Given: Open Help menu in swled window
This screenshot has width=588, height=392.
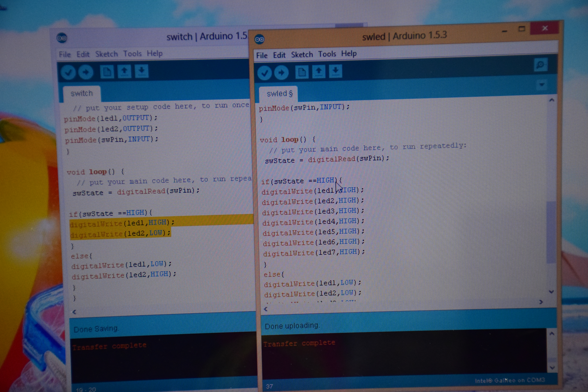Looking at the screenshot, I should 349,54.
